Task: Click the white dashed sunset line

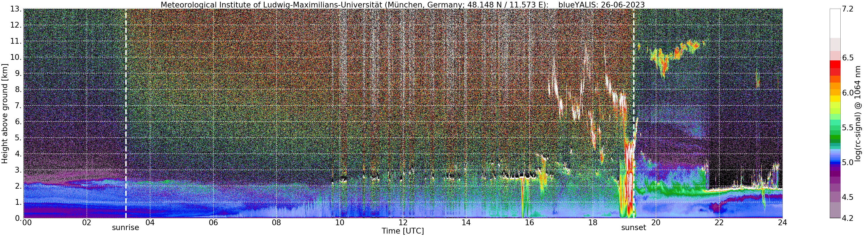Action: pyautogui.click(x=634, y=113)
